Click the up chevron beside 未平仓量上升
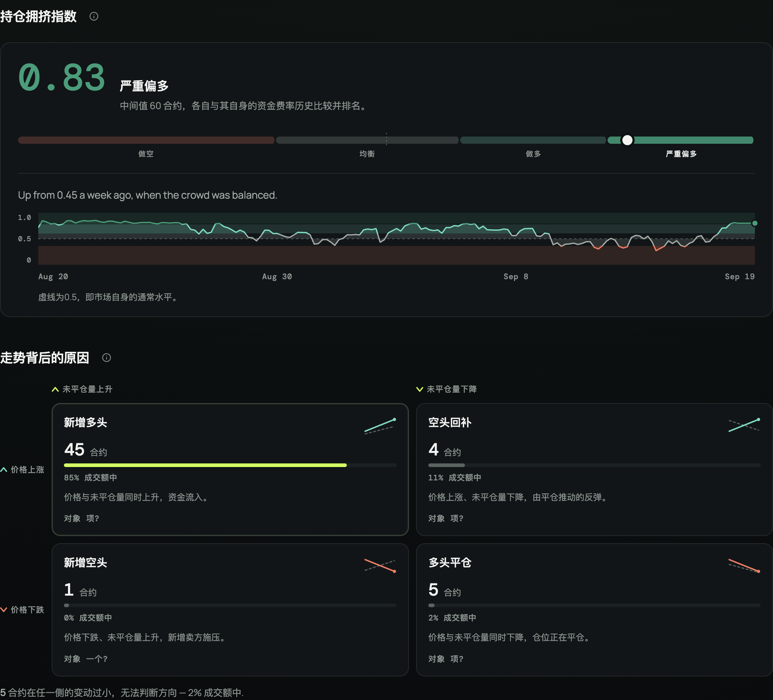The image size is (773, 700). pos(55,389)
